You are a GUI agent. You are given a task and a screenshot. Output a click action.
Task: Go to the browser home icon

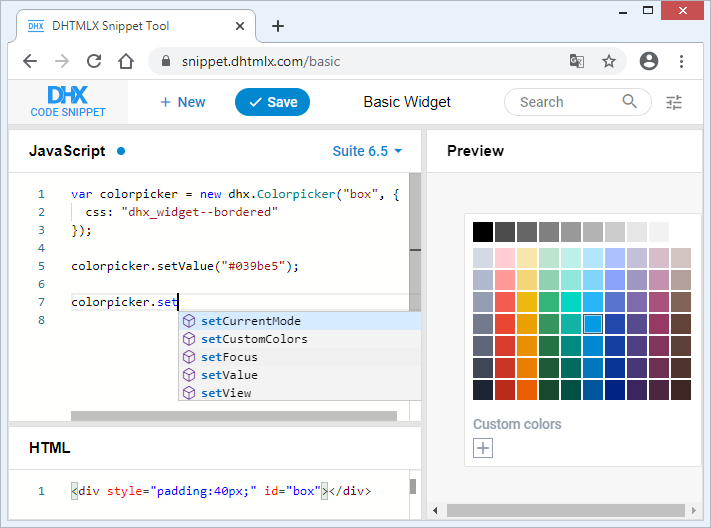pos(126,61)
